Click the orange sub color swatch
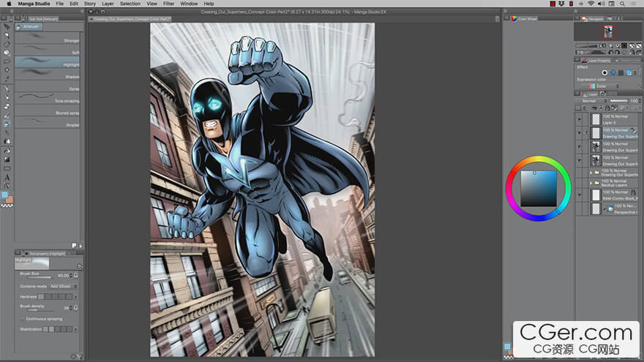This screenshot has width=644, height=362. pyautogui.click(x=10, y=200)
